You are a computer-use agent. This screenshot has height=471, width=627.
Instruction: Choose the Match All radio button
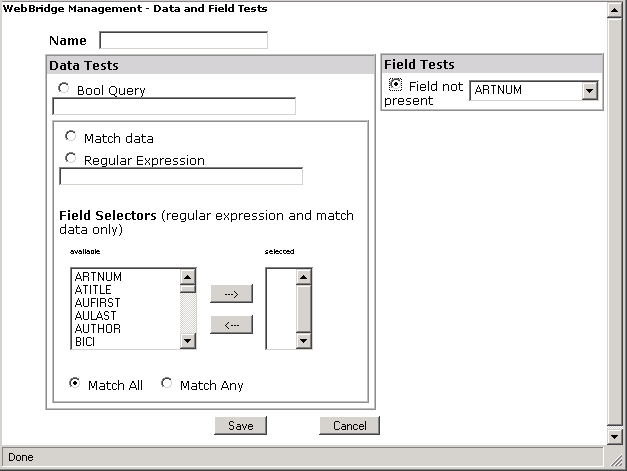(74, 383)
